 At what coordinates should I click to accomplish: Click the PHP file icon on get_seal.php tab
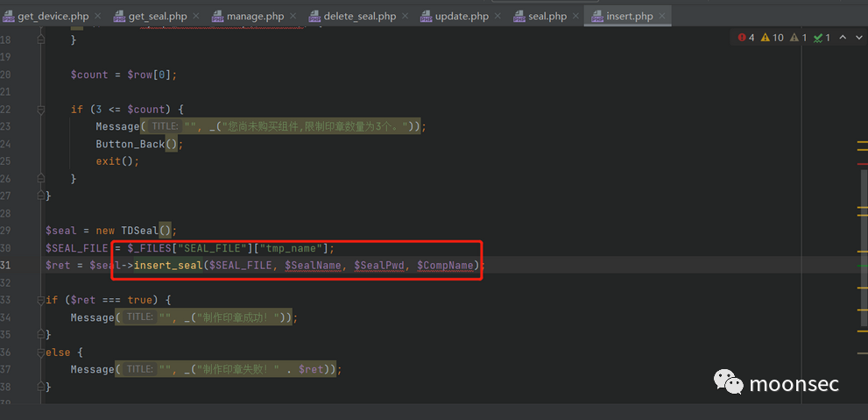120,17
